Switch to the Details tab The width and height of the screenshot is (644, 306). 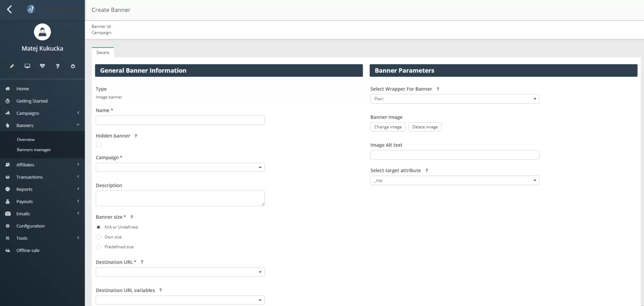(103, 52)
